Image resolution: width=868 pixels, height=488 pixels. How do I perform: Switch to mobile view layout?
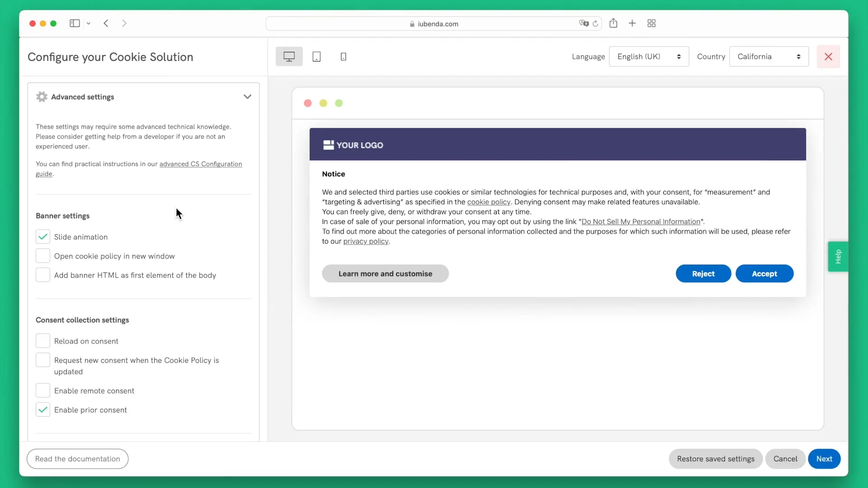point(343,56)
